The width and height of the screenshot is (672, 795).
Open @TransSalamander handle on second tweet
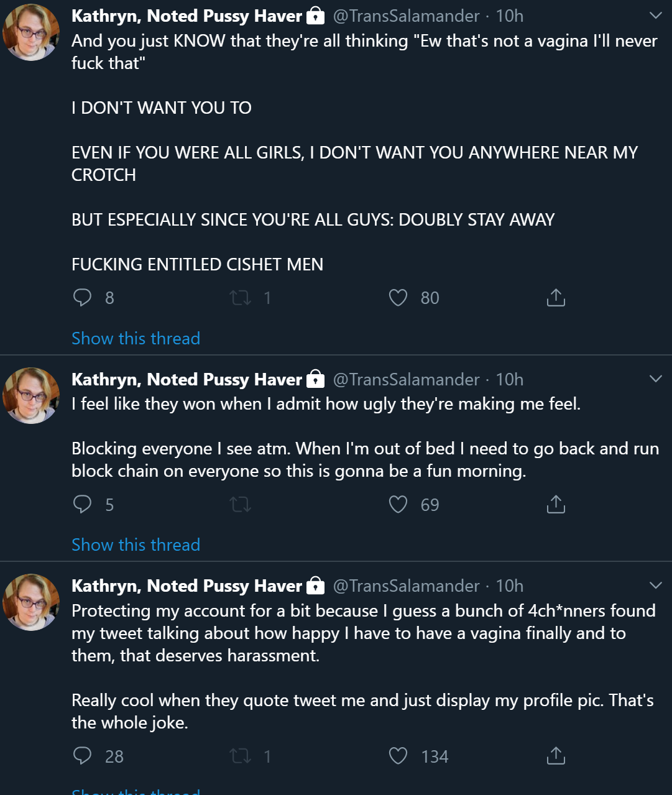[x=407, y=379]
